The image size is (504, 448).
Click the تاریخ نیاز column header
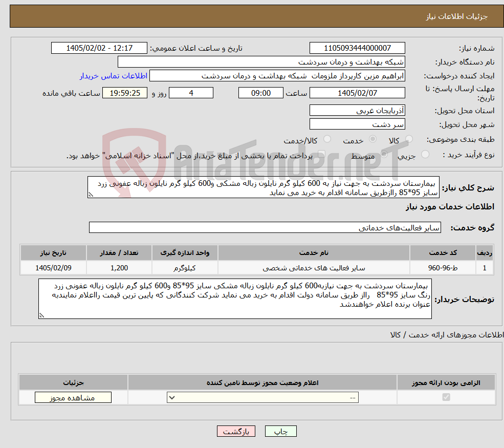point(53,253)
